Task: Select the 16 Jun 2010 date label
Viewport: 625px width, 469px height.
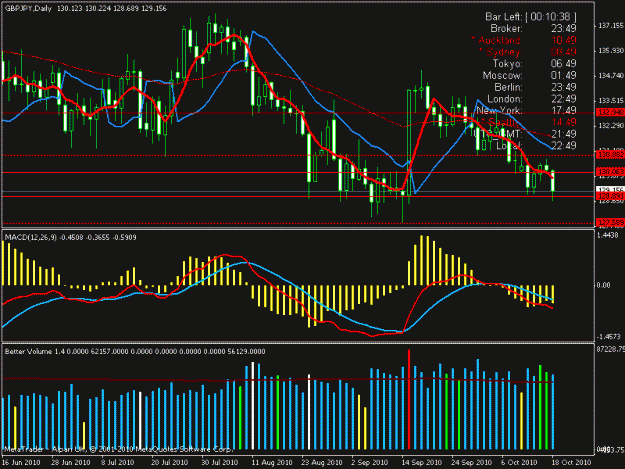Action: 21,463
